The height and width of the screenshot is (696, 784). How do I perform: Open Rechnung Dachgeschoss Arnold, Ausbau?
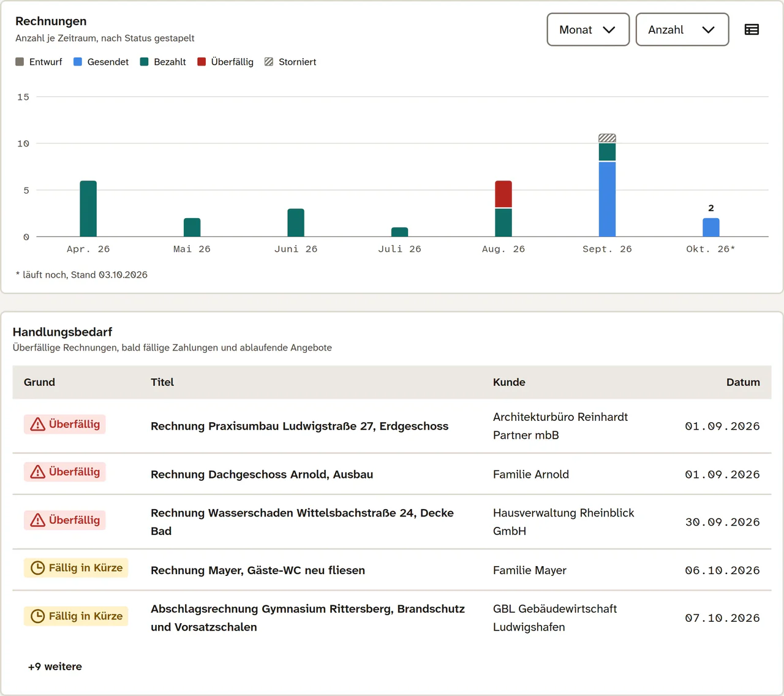262,474
